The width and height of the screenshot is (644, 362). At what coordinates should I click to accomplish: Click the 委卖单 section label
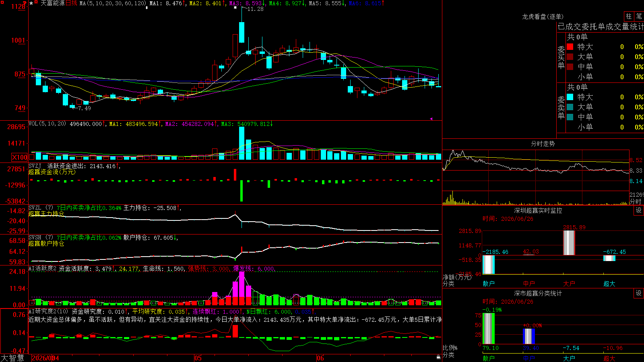tap(561, 107)
